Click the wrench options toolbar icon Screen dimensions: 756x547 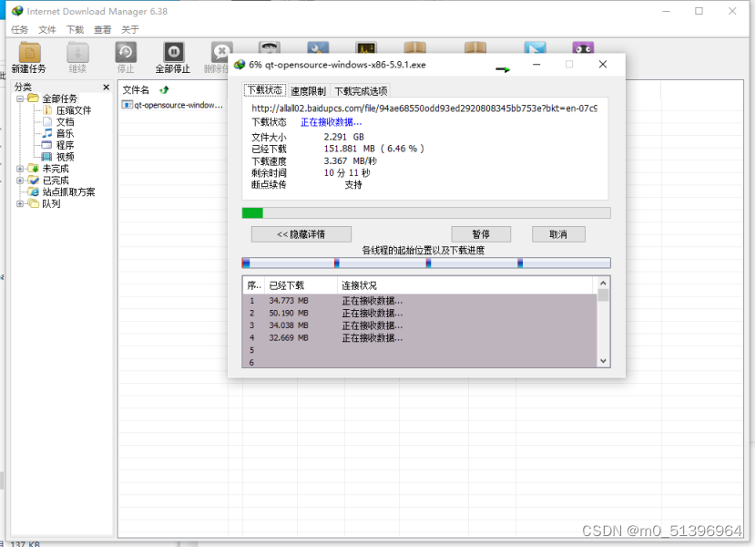point(318,47)
